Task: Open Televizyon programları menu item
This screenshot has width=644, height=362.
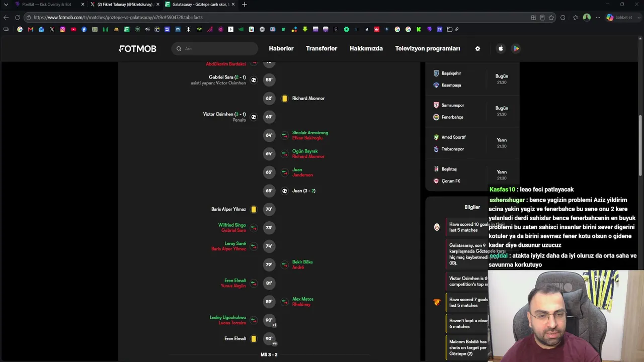Action: (x=428, y=49)
